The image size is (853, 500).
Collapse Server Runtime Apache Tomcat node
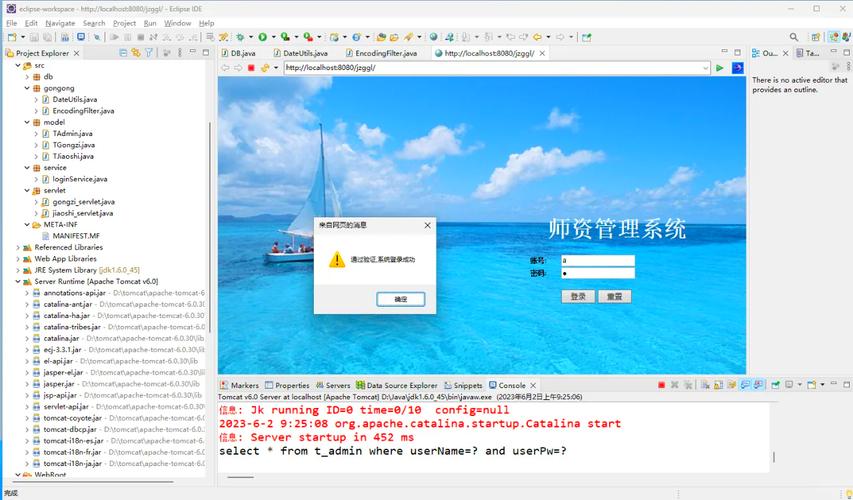tap(18, 282)
